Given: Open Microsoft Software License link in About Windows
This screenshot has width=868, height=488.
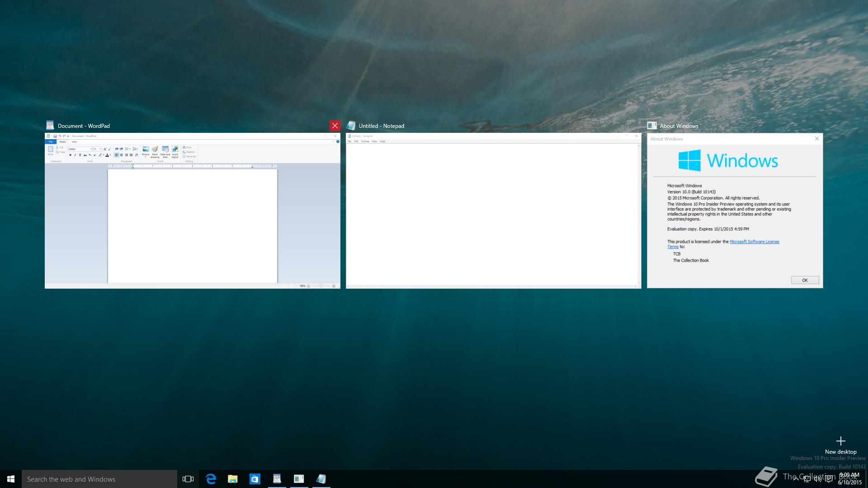Looking at the screenshot, I should (754, 242).
